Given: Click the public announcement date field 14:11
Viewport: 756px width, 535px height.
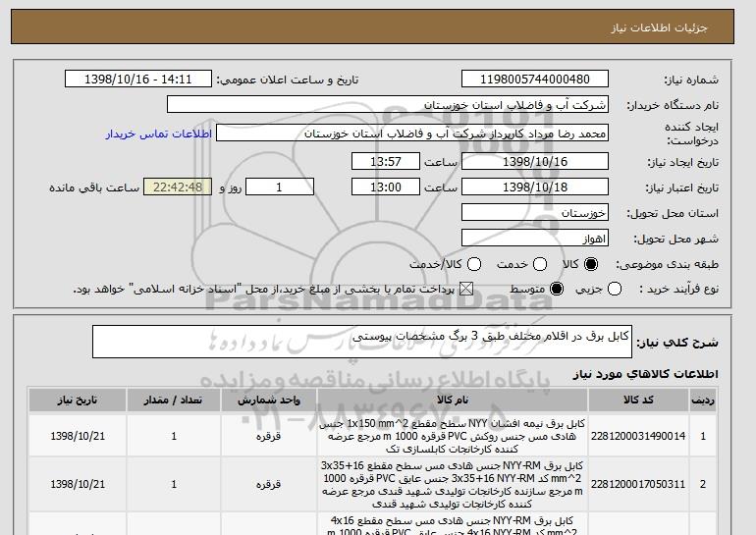Looking at the screenshot, I should tap(138, 80).
